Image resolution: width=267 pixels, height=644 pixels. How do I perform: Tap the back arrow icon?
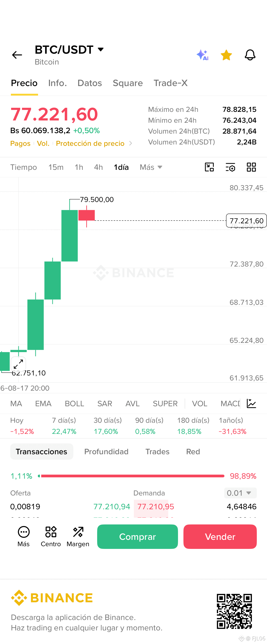point(17,55)
